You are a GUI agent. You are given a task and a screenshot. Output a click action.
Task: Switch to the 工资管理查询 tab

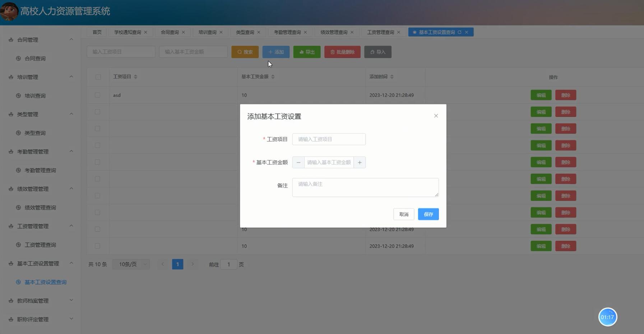tap(380, 32)
